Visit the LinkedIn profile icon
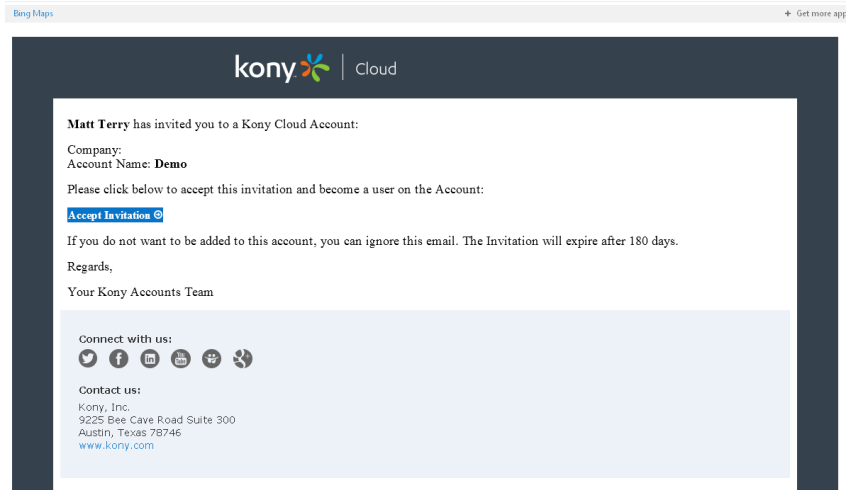 point(150,358)
